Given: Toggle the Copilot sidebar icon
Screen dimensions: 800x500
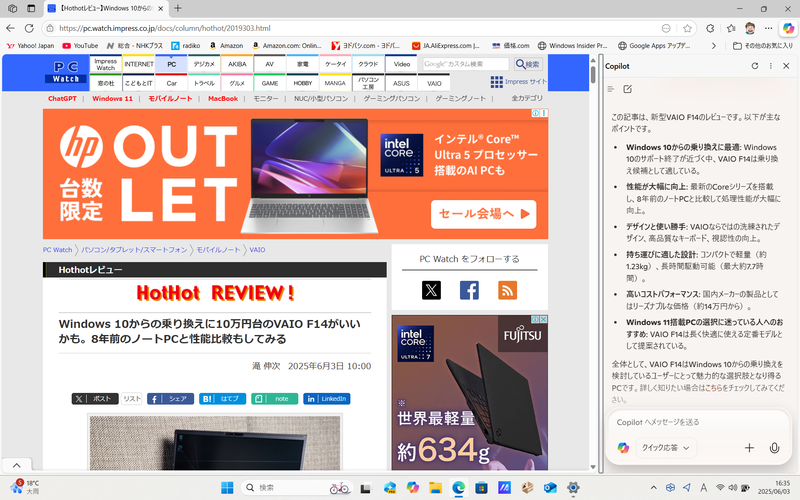Looking at the screenshot, I should point(788,28).
